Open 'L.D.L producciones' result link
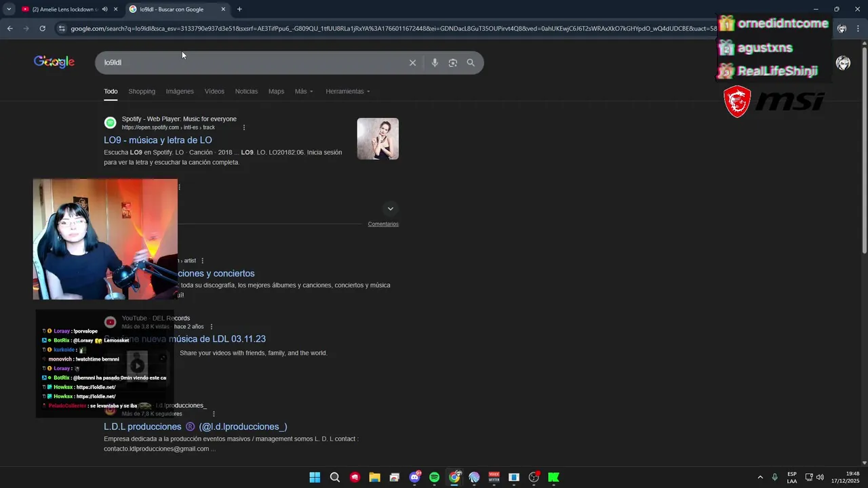 point(195,427)
